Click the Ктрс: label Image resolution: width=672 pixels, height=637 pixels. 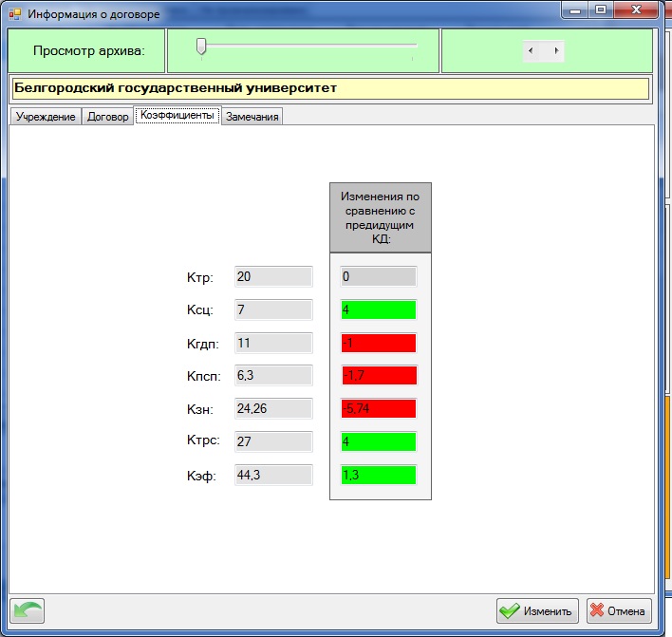click(x=203, y=440)
